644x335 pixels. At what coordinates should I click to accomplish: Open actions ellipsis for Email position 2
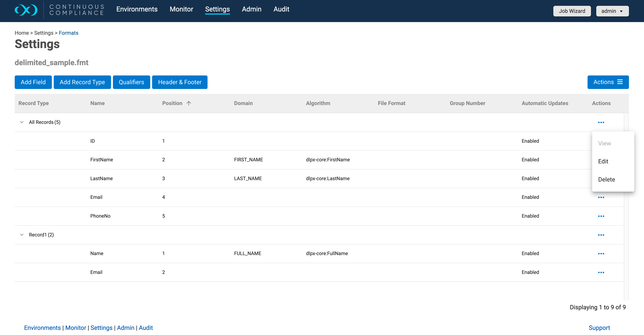[x=601, y=273]
